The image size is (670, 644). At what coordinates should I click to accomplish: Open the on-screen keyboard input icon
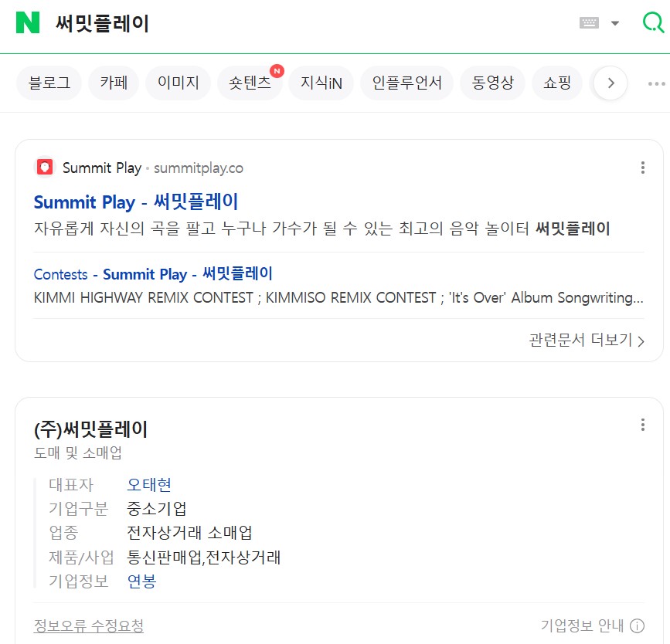point(590,23)
